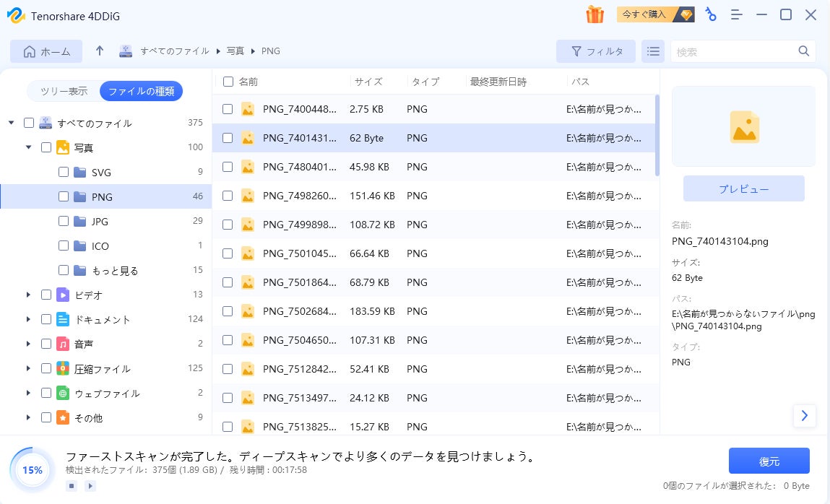This screenshot has width=830, height=504.
Task: Expand the ドキュメント category
Action: (x=29, y=319)
